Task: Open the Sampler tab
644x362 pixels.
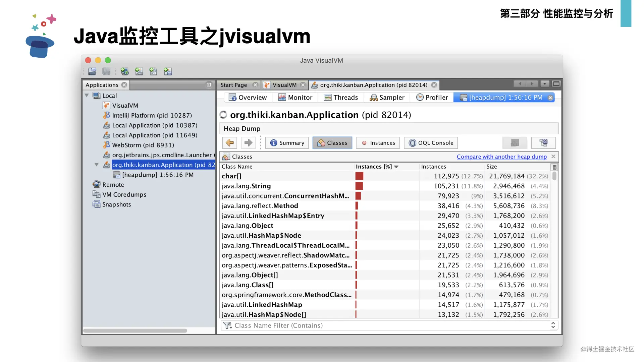Action: point(387,97)
